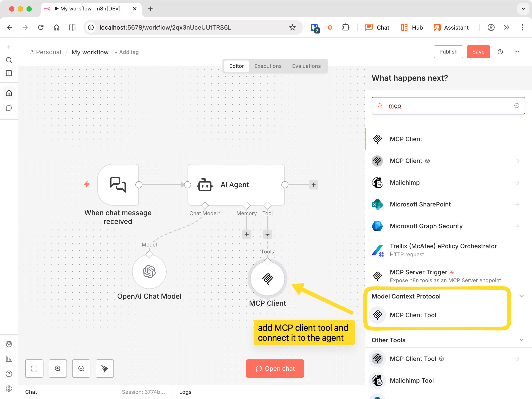Switch to the Executions tab
Image resolution: width=532 pixels, height=399 pixels.
268,66
